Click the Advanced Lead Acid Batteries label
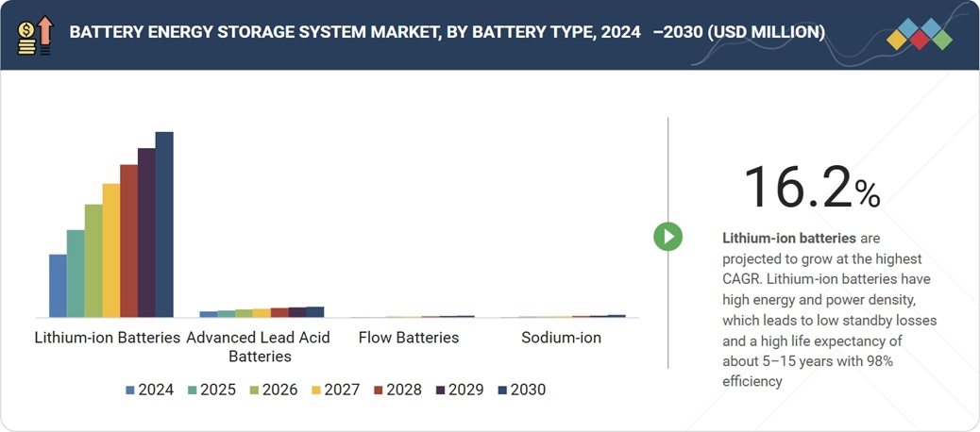The image size is (980, 432). click(x=259, y=346)
